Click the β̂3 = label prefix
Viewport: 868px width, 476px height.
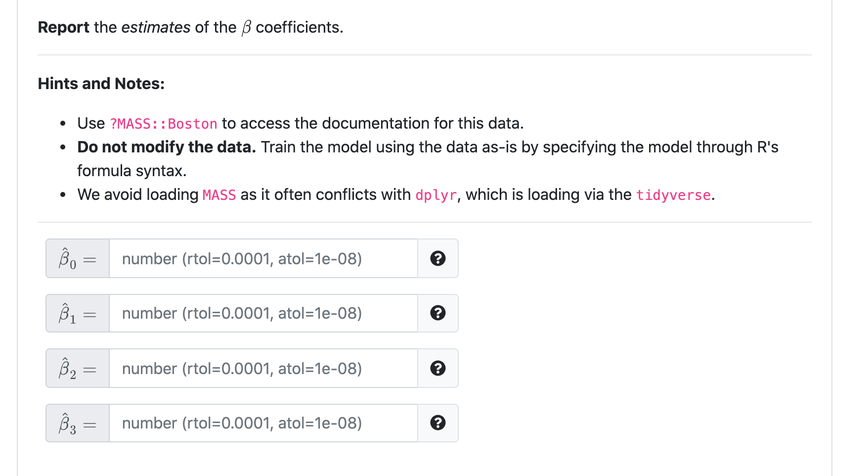point(78,423)
